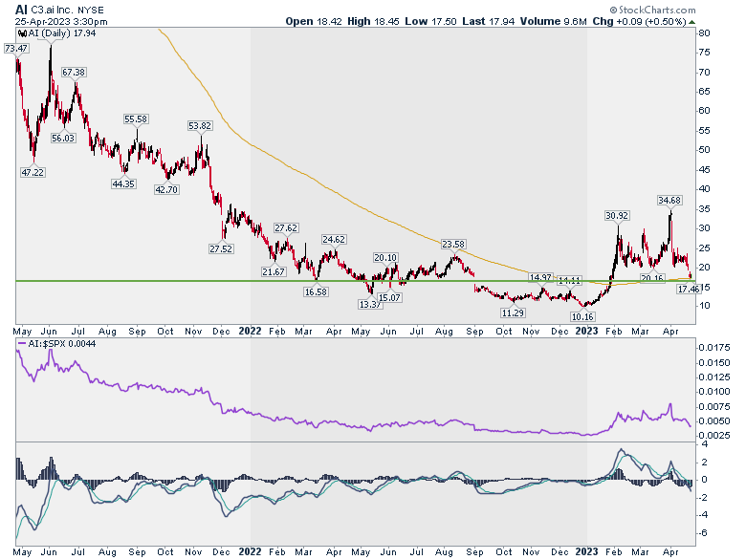Viewport: 746px width, 560px height.
Task: Click the green up-arrow change indicator
Action: tap(692, 21)
